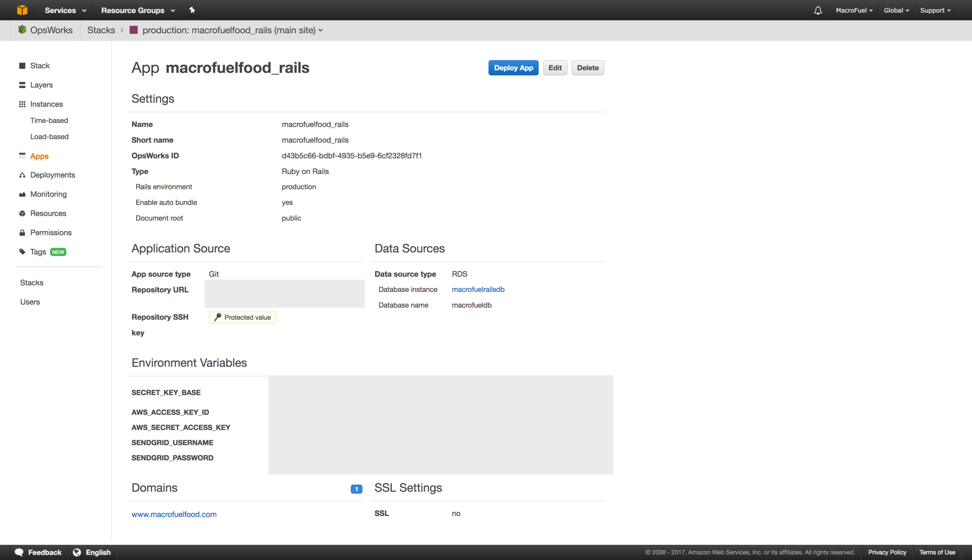Click the English language selector
The image size is (972, 560).
(98, 552)
